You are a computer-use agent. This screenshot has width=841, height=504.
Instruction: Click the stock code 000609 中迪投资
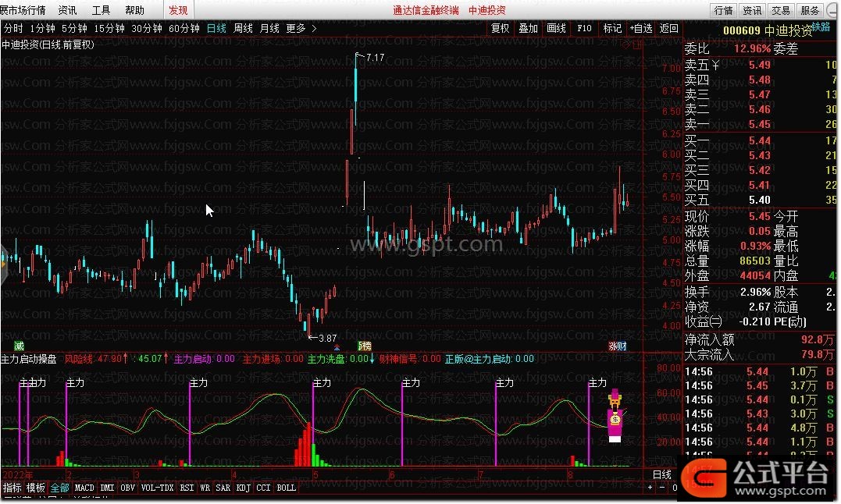point(768,31)
